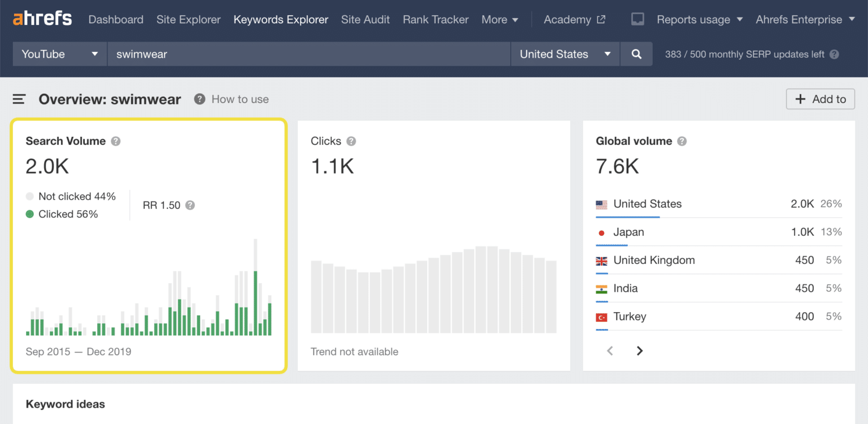Click the Add to button
The image size is (868, 424).
click(820, 98)
